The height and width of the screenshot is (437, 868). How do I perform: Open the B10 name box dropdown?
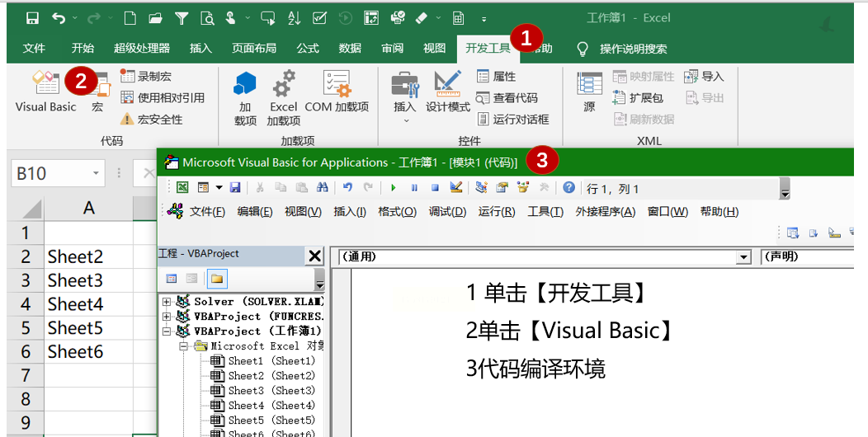96,174
